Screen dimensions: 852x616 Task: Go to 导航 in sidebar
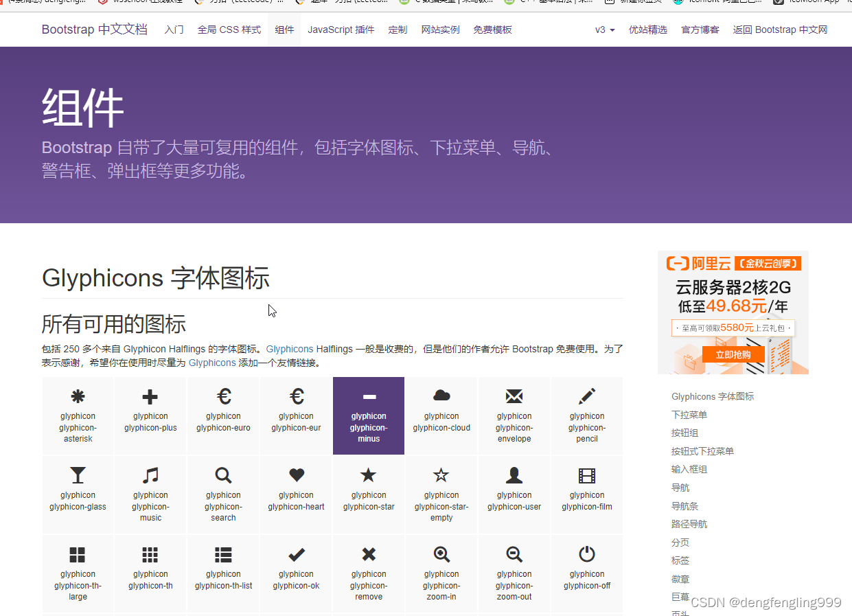click(x=680, y=488)
